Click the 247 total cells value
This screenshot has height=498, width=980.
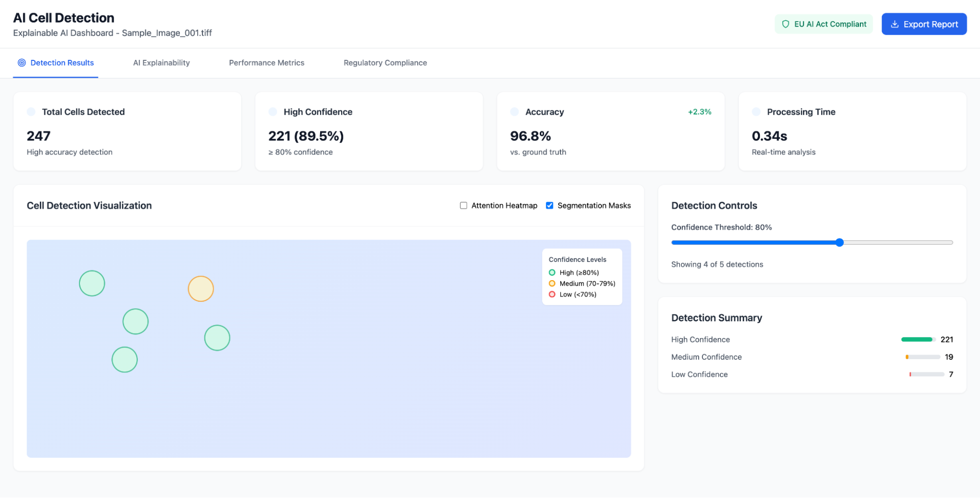(39, 136)
